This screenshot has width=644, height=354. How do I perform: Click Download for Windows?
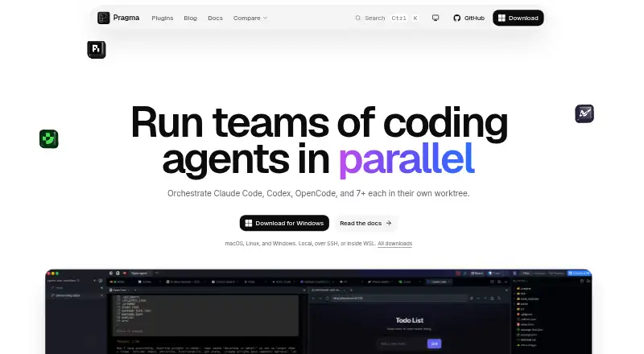[x=284, y=223]
